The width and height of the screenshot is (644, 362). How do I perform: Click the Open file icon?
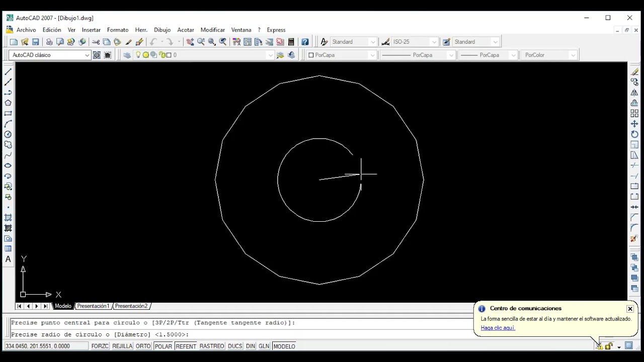click(25, 42)
